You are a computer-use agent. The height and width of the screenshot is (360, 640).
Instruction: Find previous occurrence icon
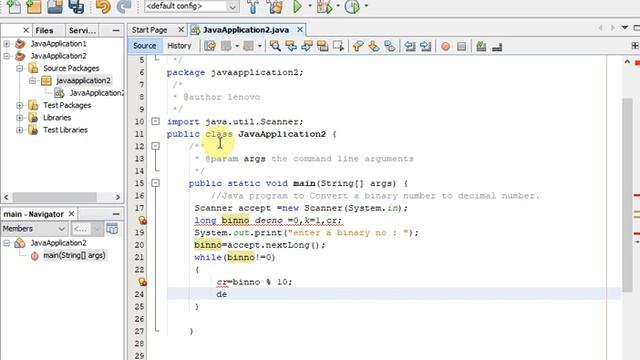pyautogui.click(x=291, y=46)
